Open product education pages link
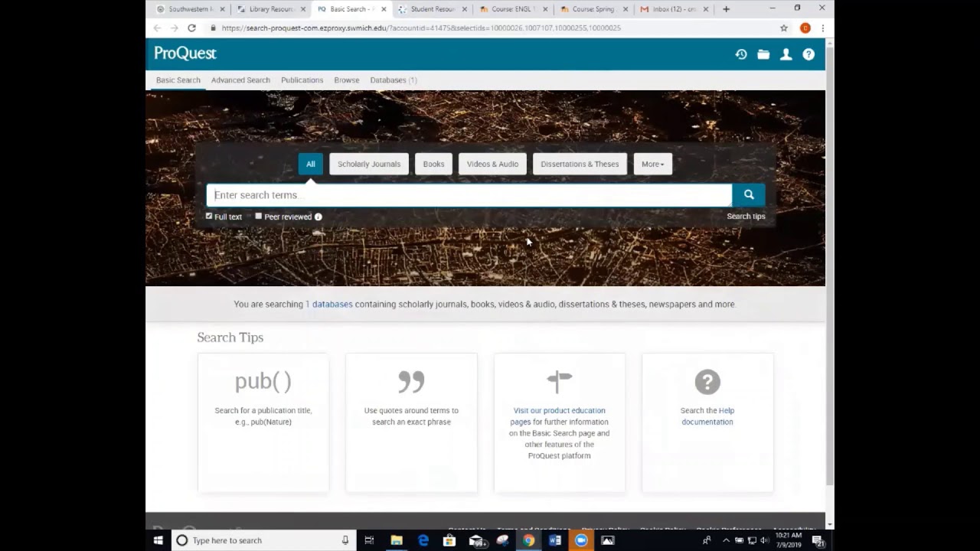The width and height of the screenshot is (980, 551). click(559, 416)
